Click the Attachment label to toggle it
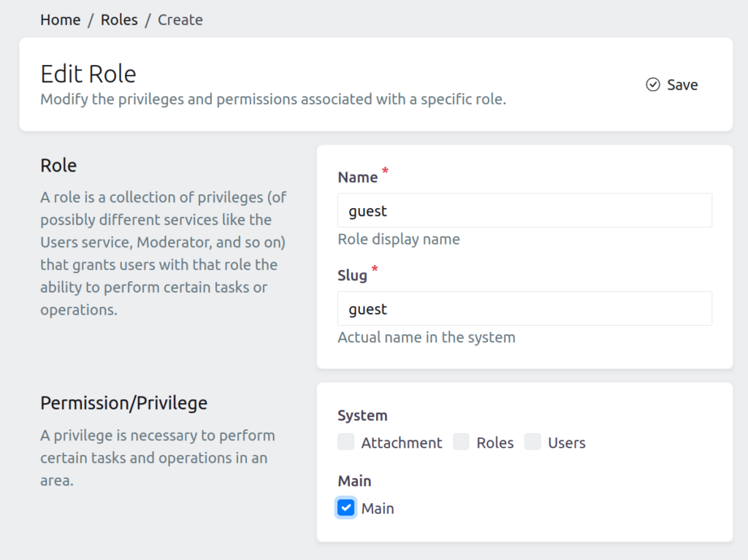 (401, 442)
